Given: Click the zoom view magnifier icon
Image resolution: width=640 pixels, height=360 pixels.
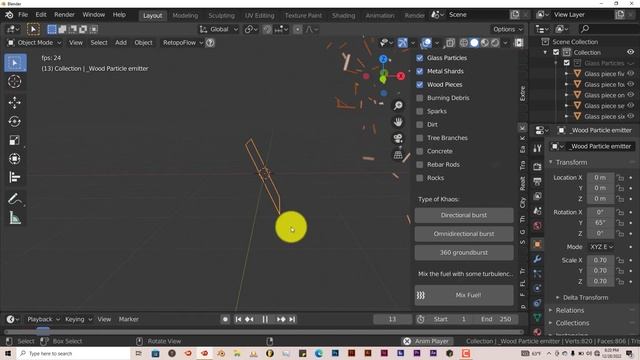Looking at the screenshot, I should 398,105.
